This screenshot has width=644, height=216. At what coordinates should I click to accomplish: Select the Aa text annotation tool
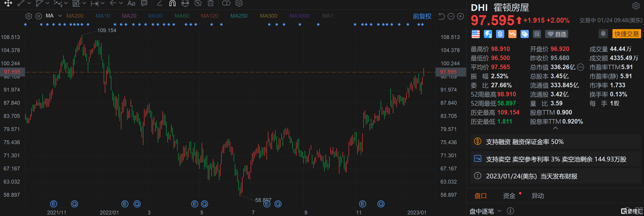pos(131,3)
